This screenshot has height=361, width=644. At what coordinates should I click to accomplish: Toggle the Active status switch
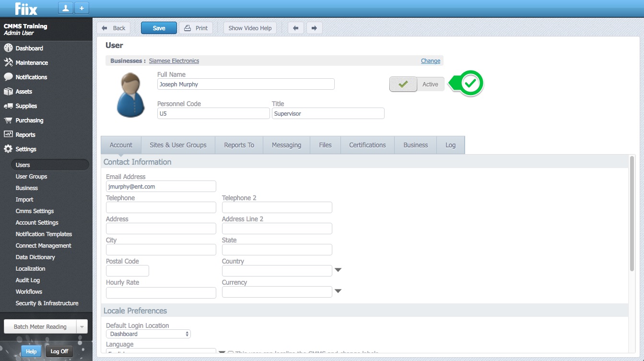[417, 84]
